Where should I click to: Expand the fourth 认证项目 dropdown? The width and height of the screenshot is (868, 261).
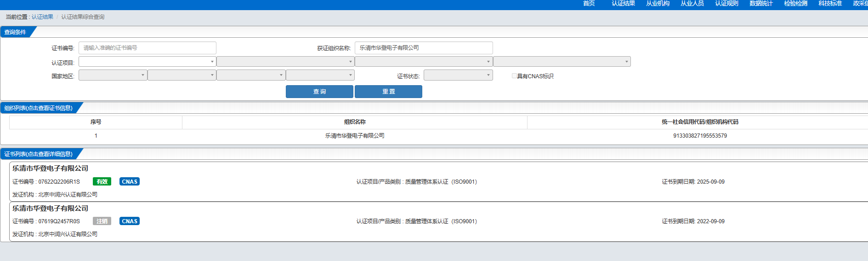click(562, 62)
